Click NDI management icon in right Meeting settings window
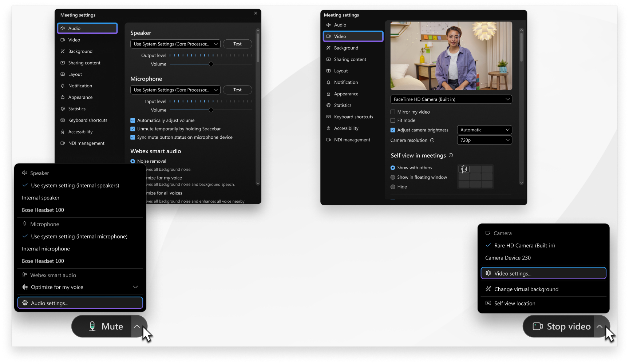This screenshot has width=629, height=364. pos(328,140)
